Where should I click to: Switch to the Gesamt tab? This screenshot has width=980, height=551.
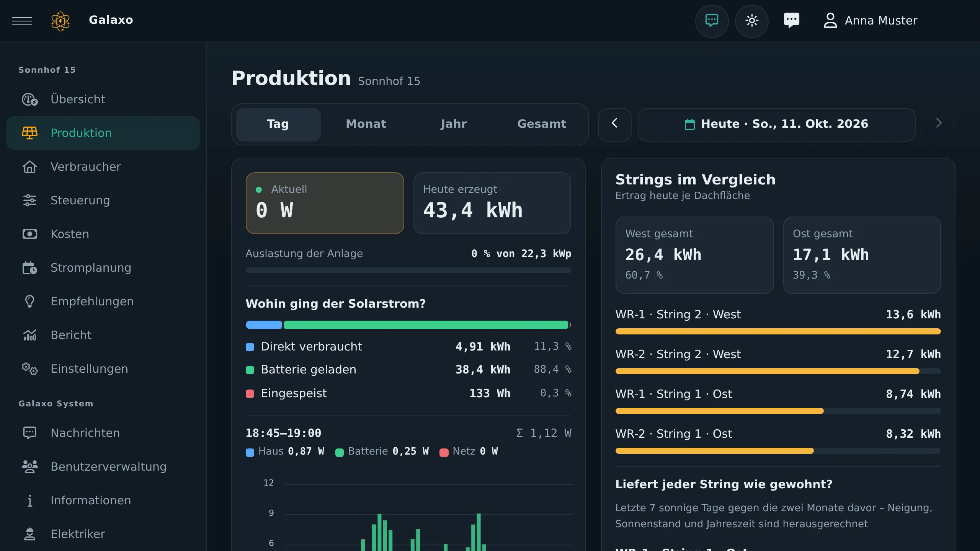(x=542, y=124)
